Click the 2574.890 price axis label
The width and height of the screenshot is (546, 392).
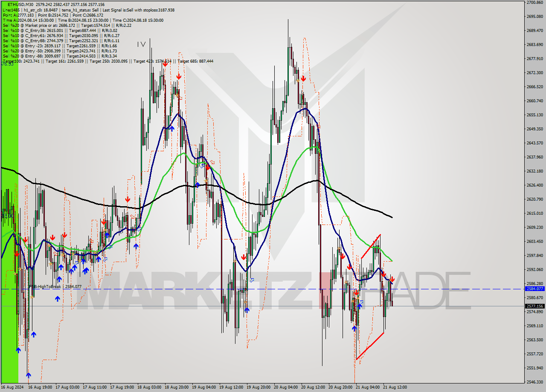point(535,312)
